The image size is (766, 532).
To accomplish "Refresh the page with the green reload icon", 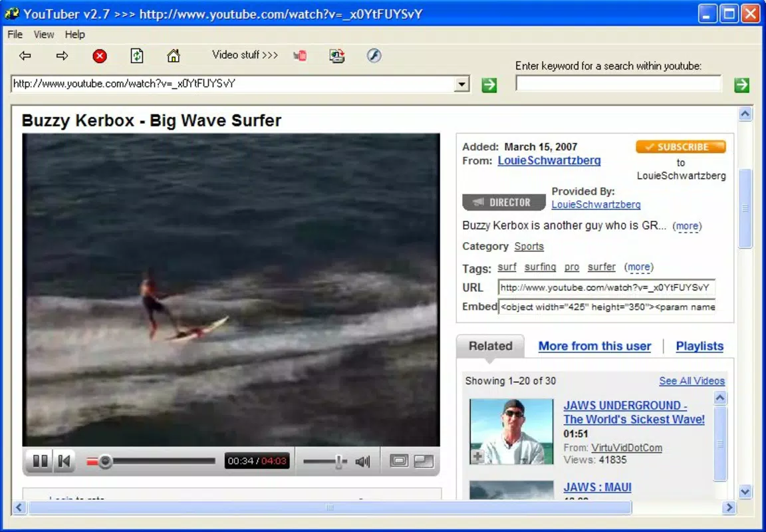I will click(x=137, y=56).
